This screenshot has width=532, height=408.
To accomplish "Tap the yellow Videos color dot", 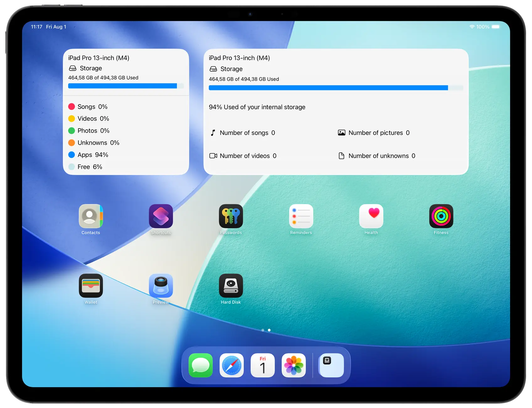I will 72,119.
